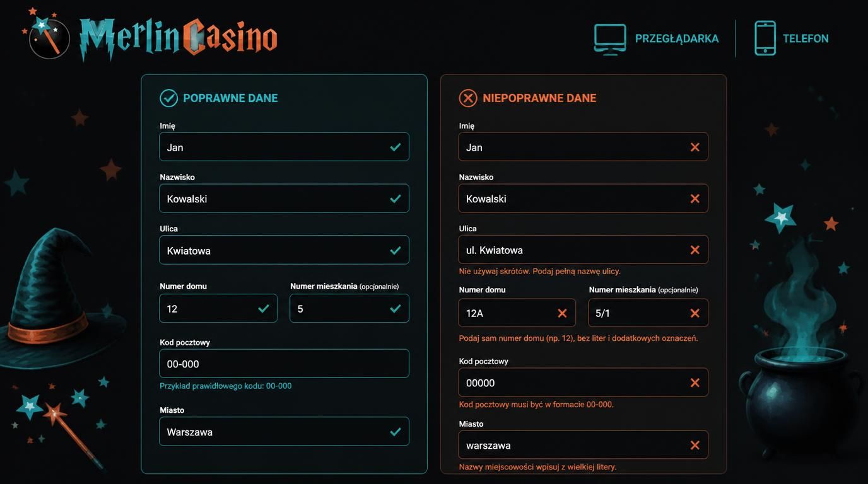Image resolution: width=868 pixels, height=484 pixels.
Task: Focus the Kod pocztowy field containing 00000
Action: click(584, 383)
